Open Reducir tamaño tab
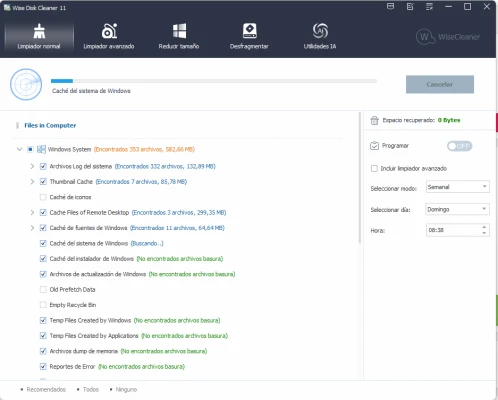This screenshot has height=400, width=498. (x=179, y=36)
